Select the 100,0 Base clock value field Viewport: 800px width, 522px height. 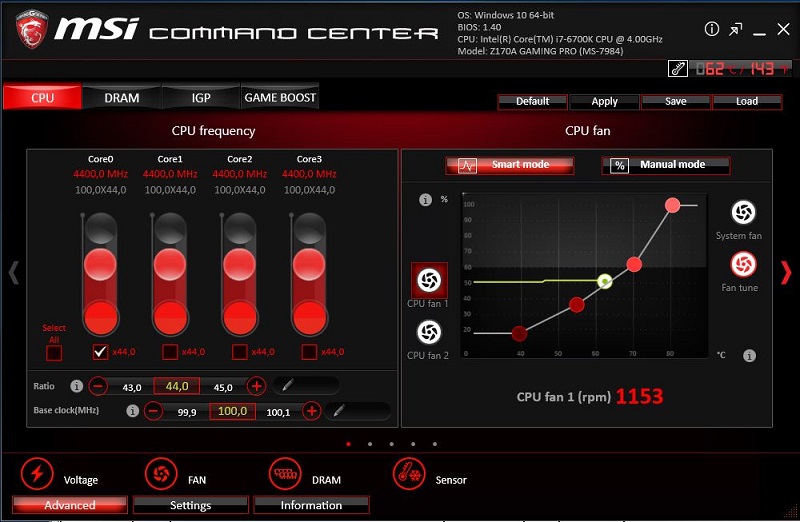coord(232,411)
